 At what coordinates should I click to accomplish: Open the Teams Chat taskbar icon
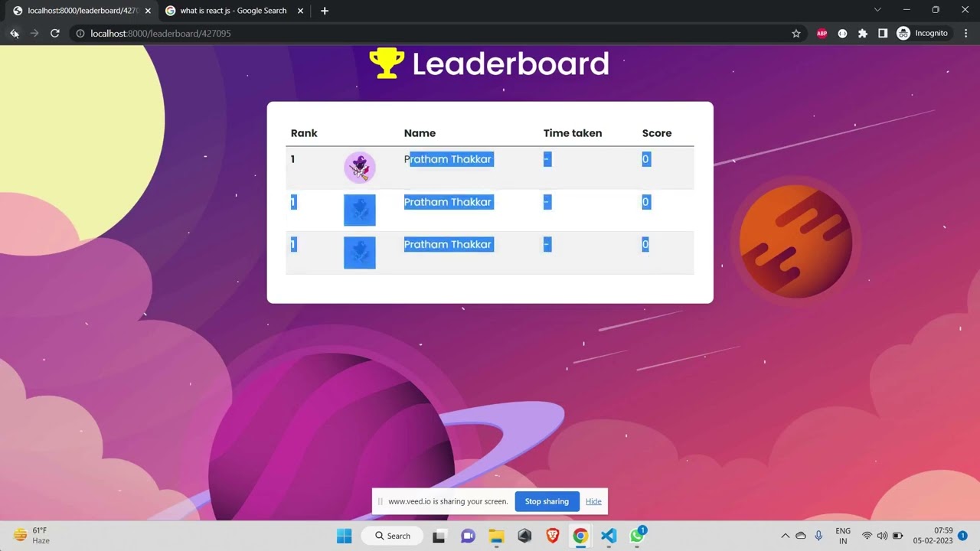pyautogui.click(x=468, y=536)
